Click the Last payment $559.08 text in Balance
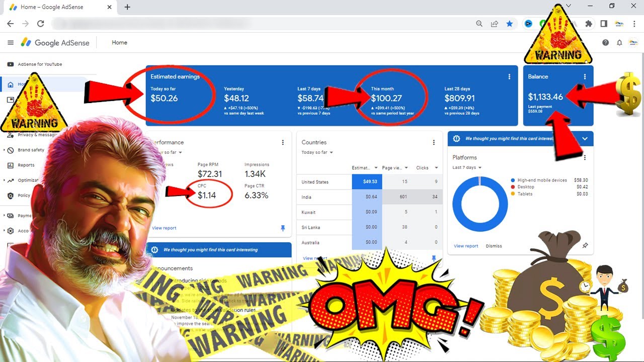Screen dimensions: 644x362 coord(540,109)
